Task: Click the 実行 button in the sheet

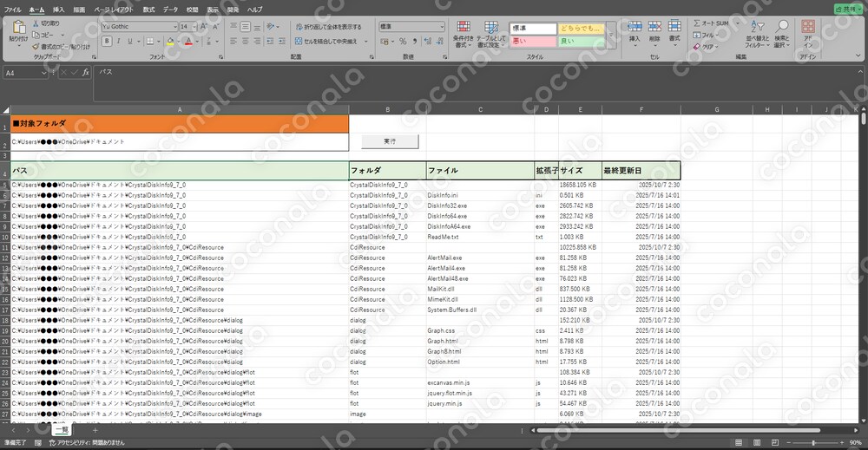Action: coord(390,141)
